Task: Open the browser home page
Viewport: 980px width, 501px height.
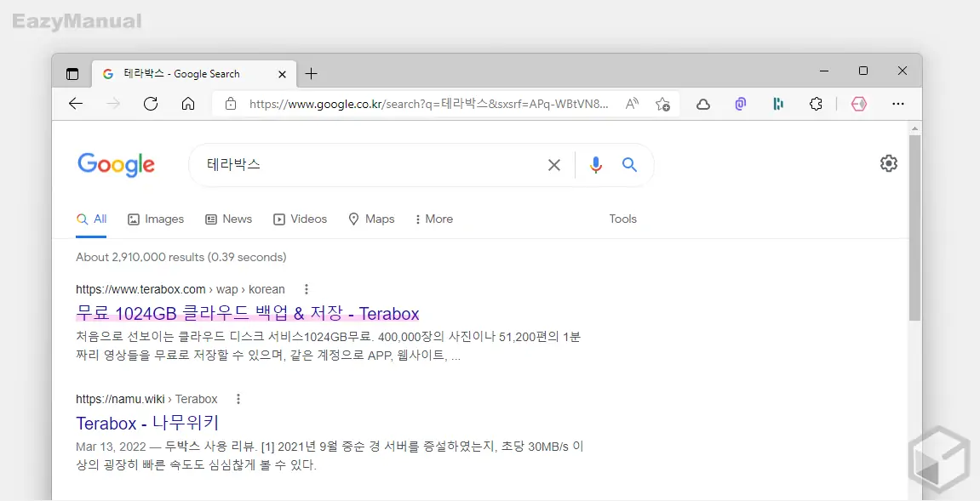Action: point(188,104)
